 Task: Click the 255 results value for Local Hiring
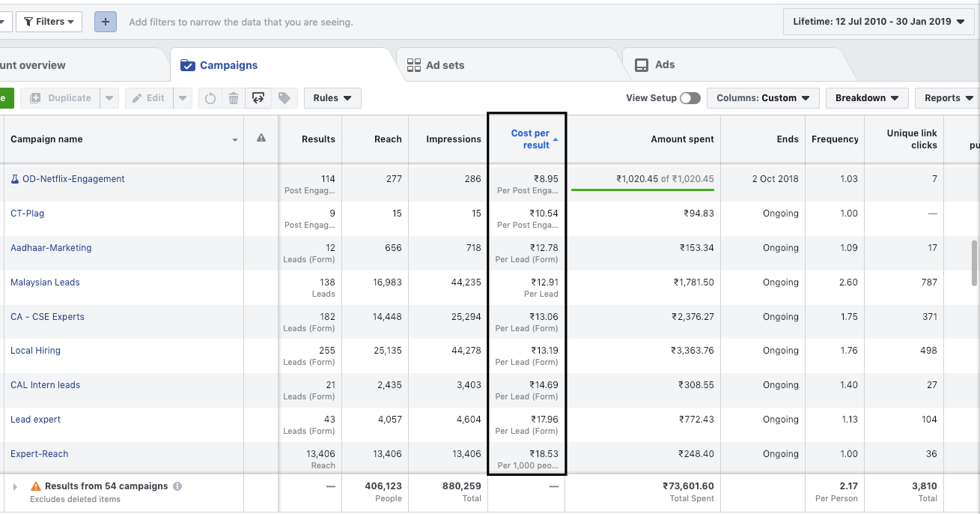327,351
